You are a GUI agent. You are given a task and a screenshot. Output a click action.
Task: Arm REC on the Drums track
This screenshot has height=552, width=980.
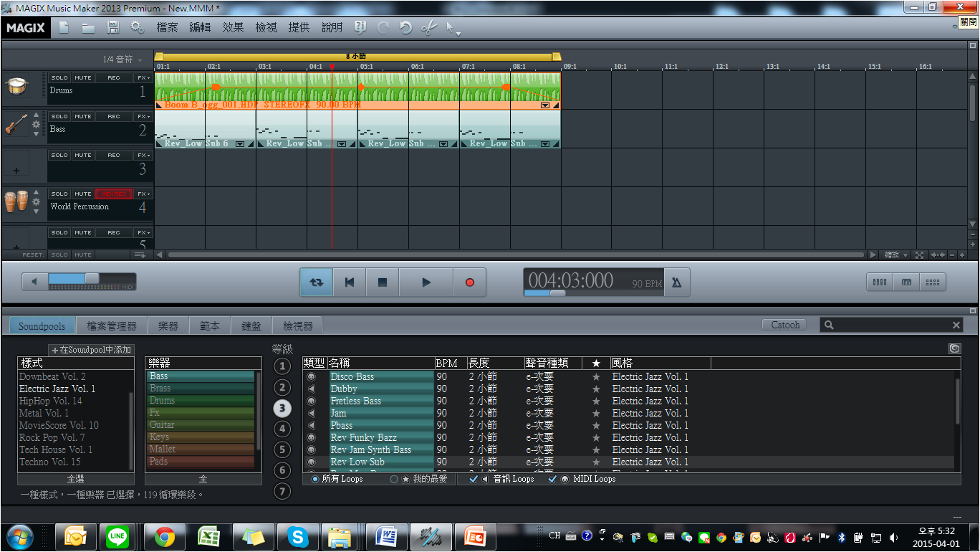(x=114, y=77)
